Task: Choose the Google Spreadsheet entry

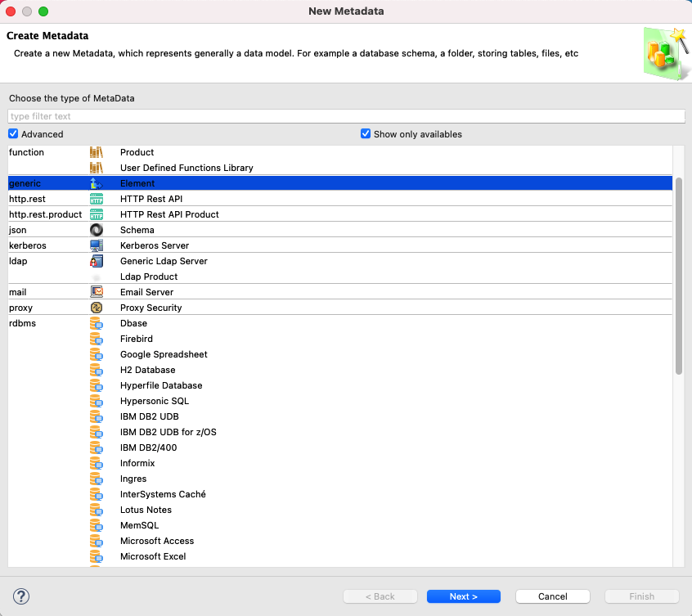Action: pos(164,354)
